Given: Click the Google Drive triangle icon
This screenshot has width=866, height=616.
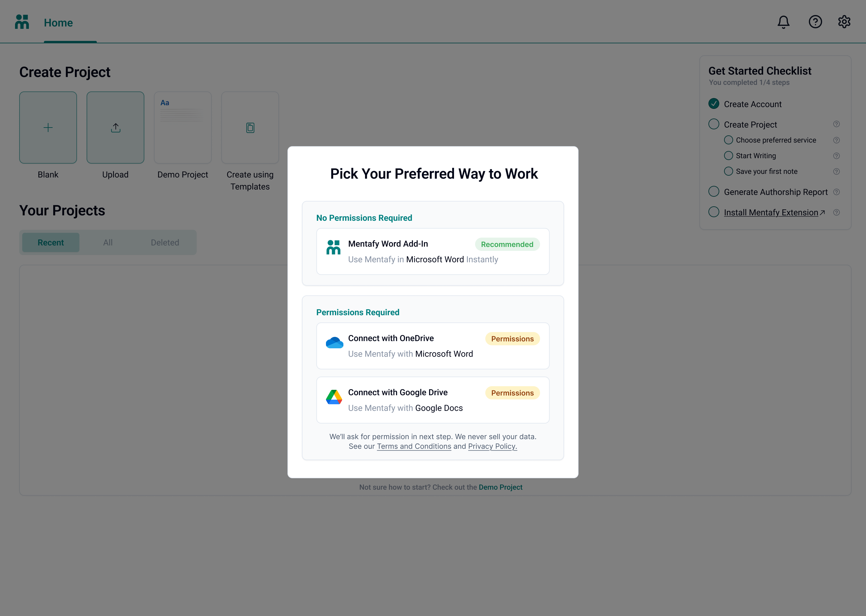Looking at the screenshot, I should coord(334,397).
